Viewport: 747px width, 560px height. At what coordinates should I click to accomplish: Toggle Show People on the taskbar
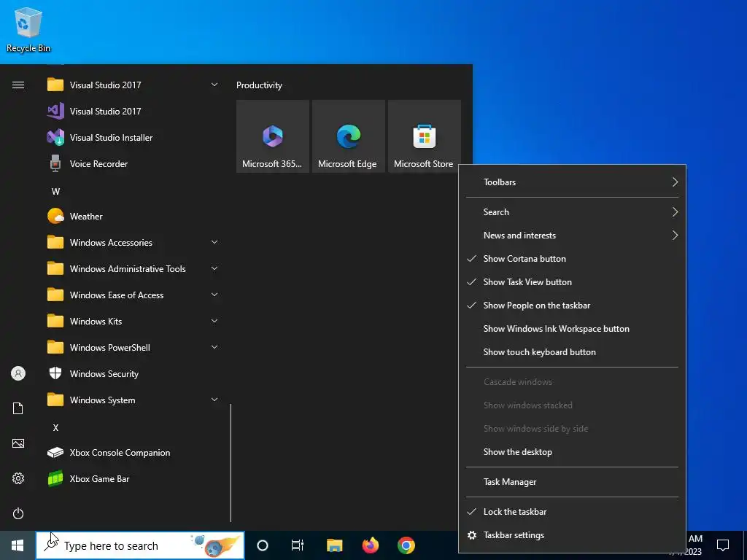click(572, 306)
